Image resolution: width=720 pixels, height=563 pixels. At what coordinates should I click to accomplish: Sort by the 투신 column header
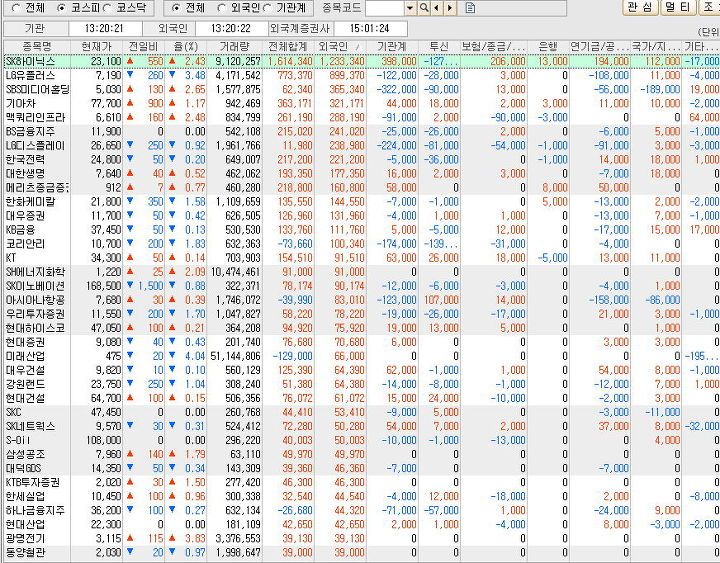[x=439, y=46]
